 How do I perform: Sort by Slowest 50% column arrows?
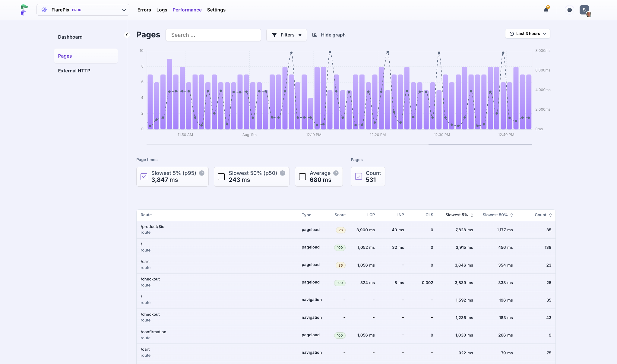point(512,215)
